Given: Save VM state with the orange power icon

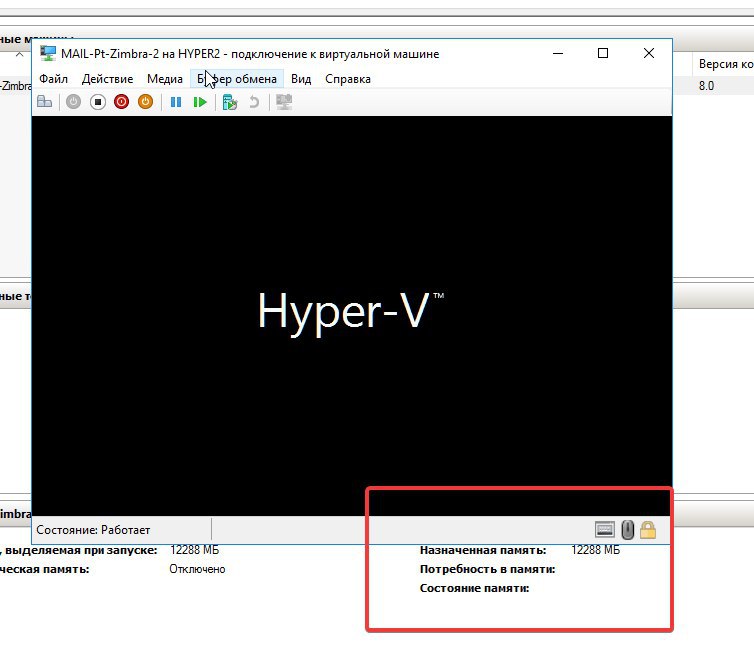Looking at the screenshot, I should (146, 102).
